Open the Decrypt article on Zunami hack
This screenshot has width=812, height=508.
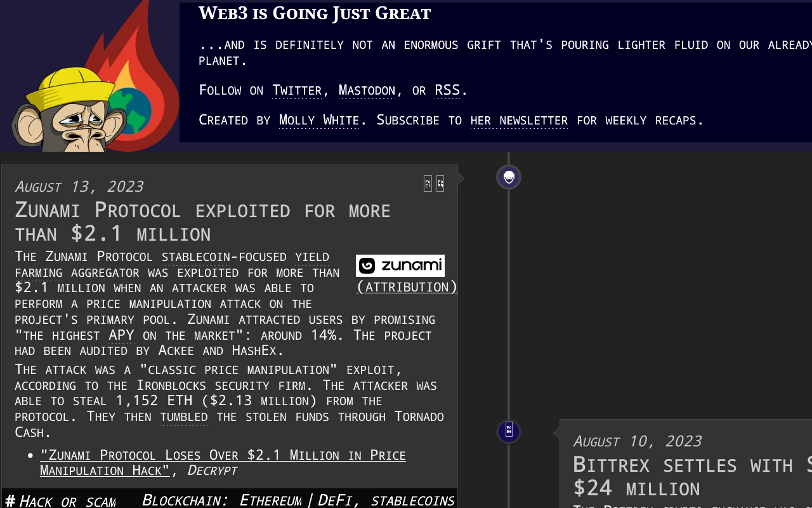[223, 462]
